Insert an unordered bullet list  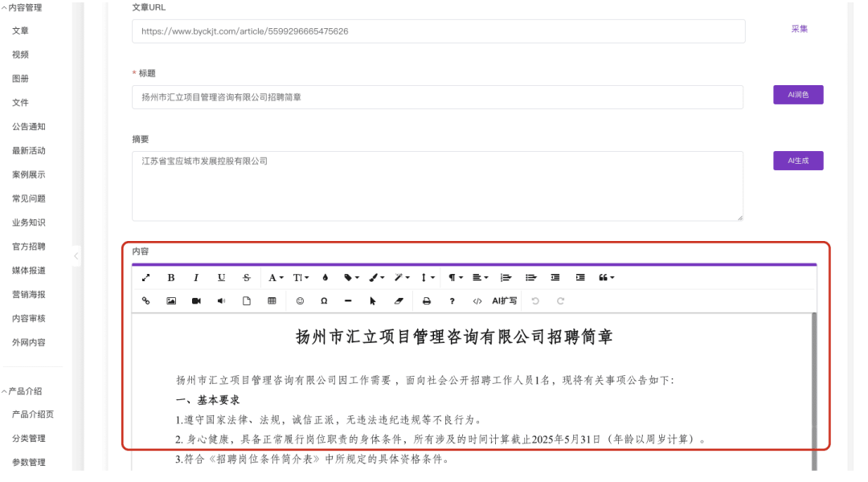pyautogui.click(x=531, y=278)
